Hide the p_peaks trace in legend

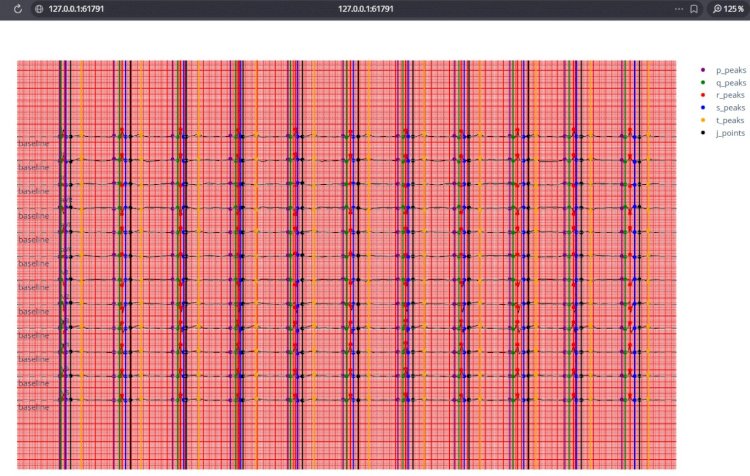724,70
